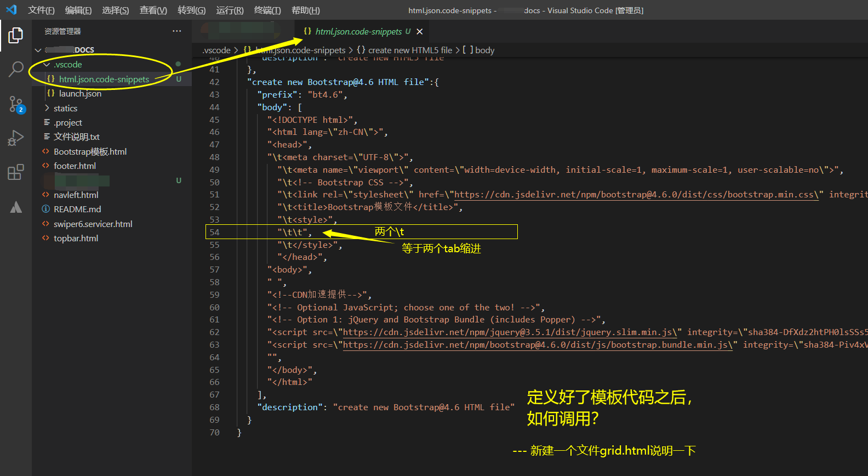
Task: Open the 查看(V) menu
Action: (153, 10)
